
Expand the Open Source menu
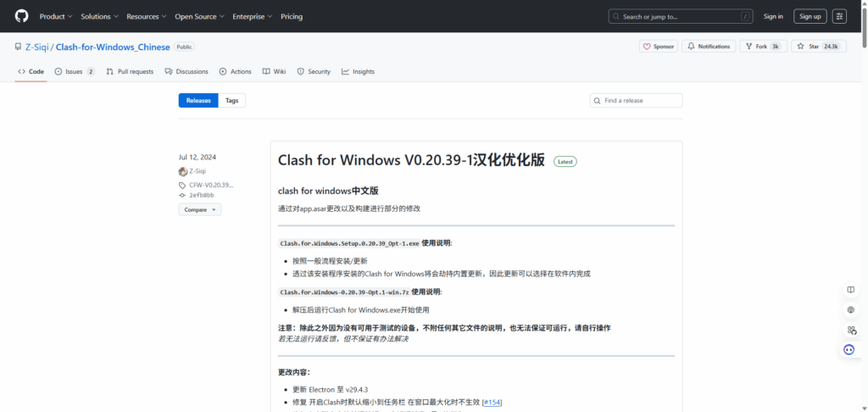(x=199, y=17)
